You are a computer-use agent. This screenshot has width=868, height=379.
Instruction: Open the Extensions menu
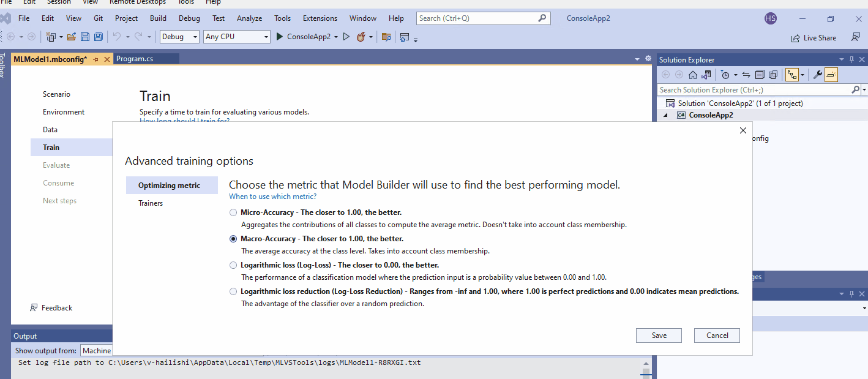pos(320,18)
